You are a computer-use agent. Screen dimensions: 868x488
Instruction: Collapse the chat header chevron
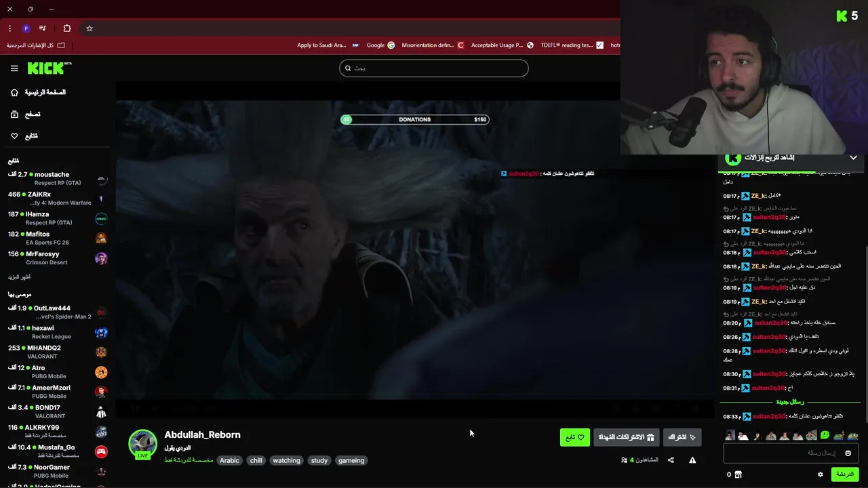(853, 157)
